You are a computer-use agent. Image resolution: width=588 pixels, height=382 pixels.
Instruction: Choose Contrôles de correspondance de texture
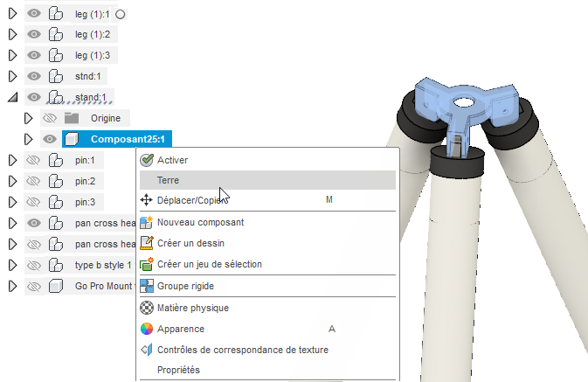[267, 351]
